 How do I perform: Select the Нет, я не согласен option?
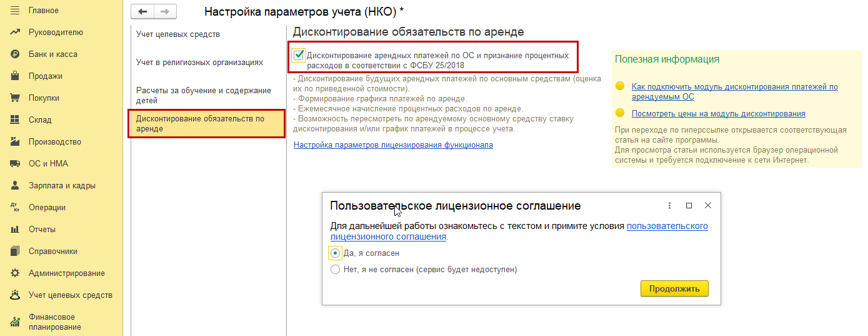(x=335, y=270)
